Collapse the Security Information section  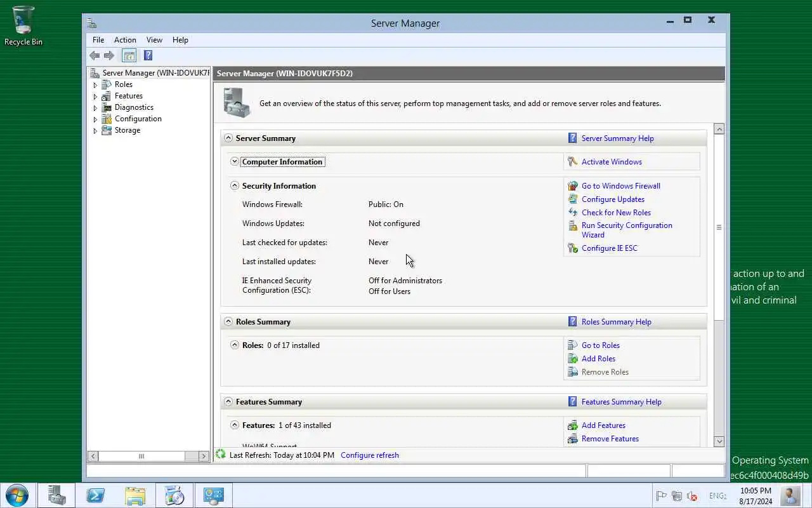pos(235,185)
